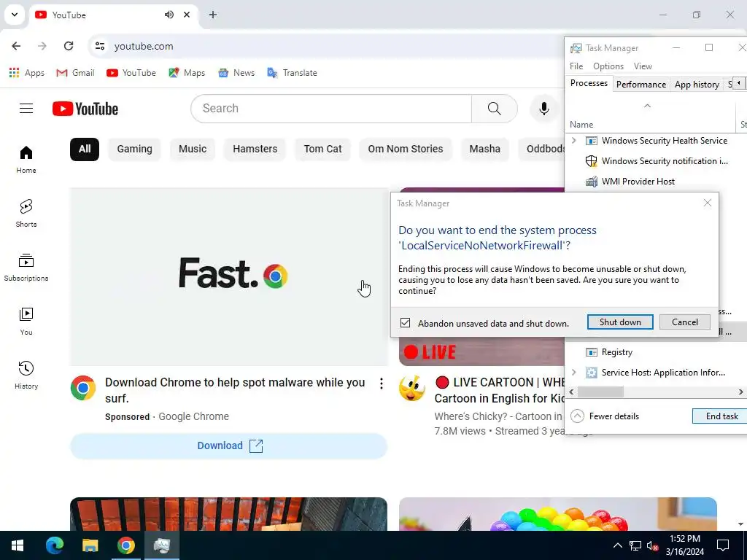Click End task in Task Manager
Image resolution: width=747 pixels, height=560 pixels.
coord(719,416)
